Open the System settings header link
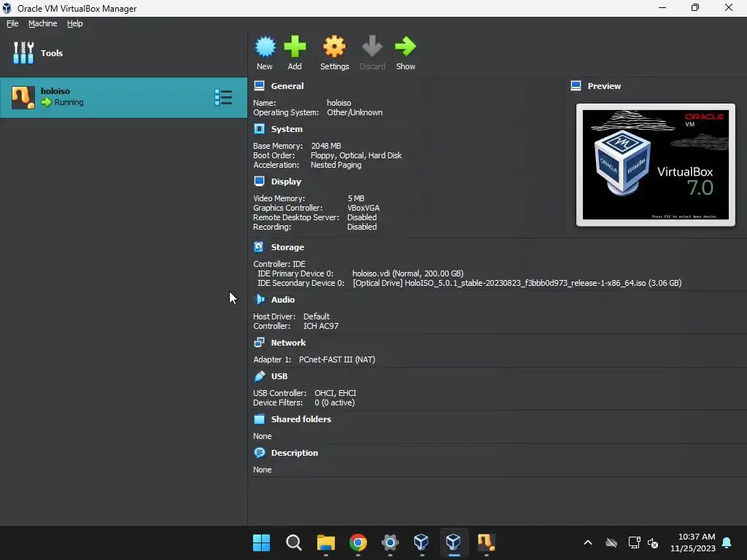Screen dimensions: 747x560 (287, 129)
